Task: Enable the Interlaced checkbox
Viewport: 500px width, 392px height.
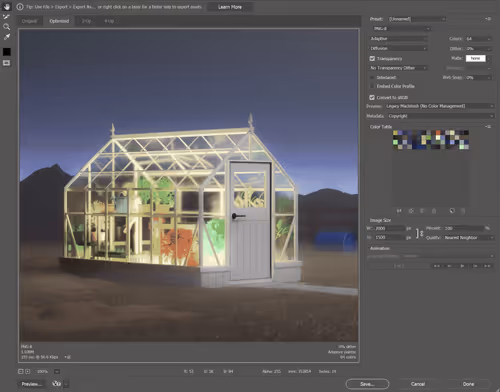Action: click(372, 77)
